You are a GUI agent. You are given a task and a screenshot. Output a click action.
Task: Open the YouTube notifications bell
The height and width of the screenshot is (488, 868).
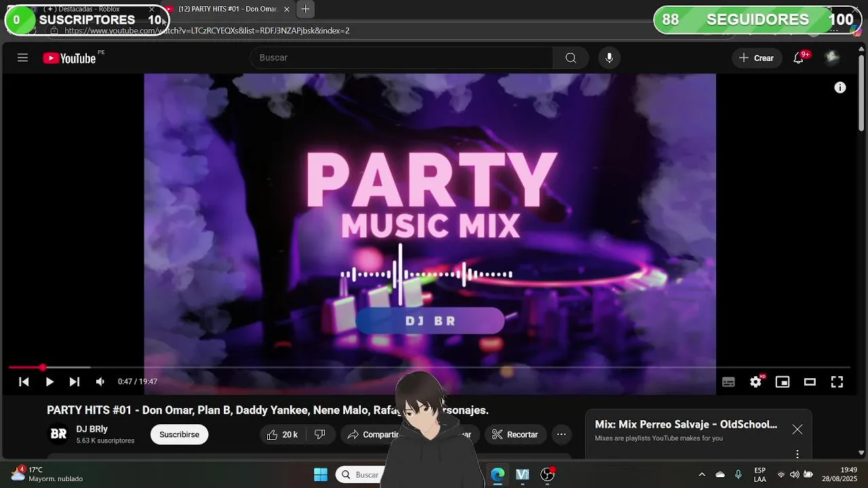click(799, 58)
